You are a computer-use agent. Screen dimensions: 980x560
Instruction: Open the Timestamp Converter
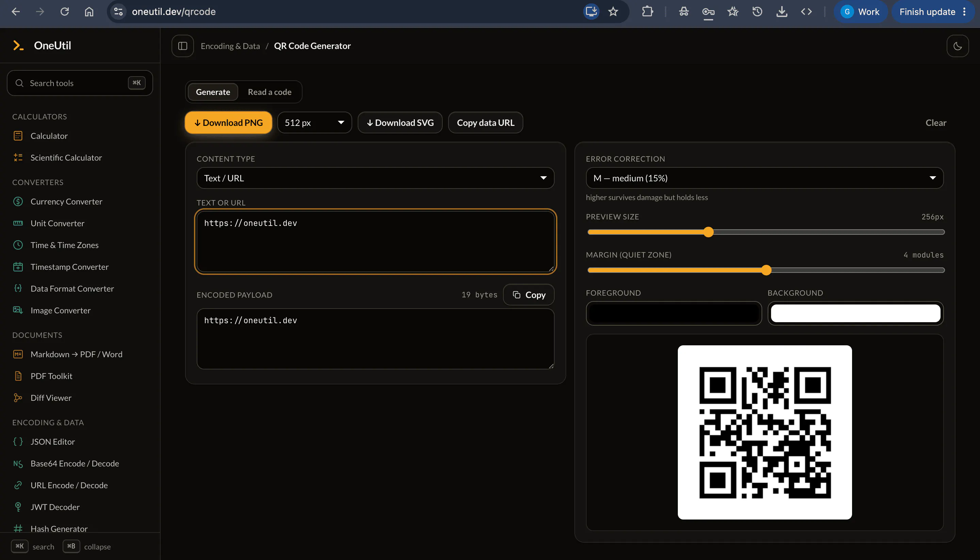pyautogui.click(x=80, y=267)
